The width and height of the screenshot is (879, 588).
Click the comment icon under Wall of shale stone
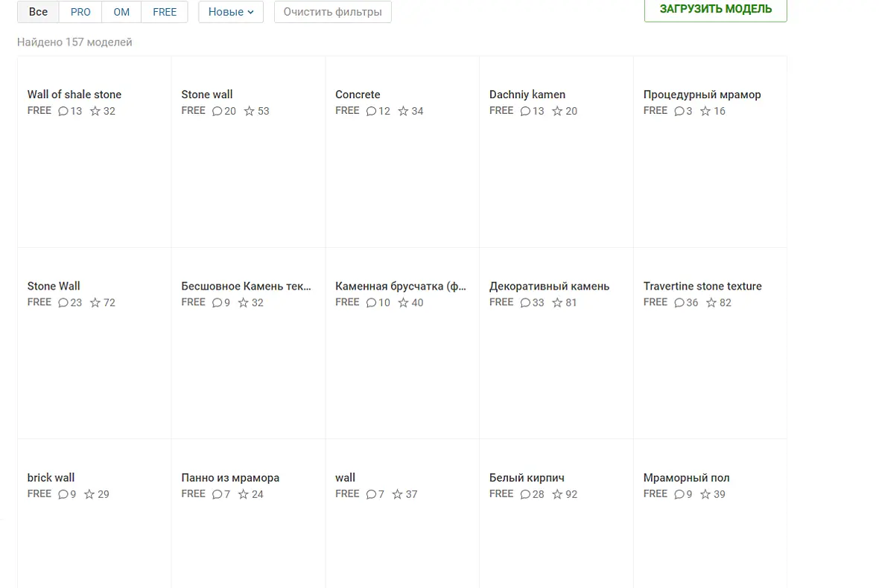tap(63, 111)
